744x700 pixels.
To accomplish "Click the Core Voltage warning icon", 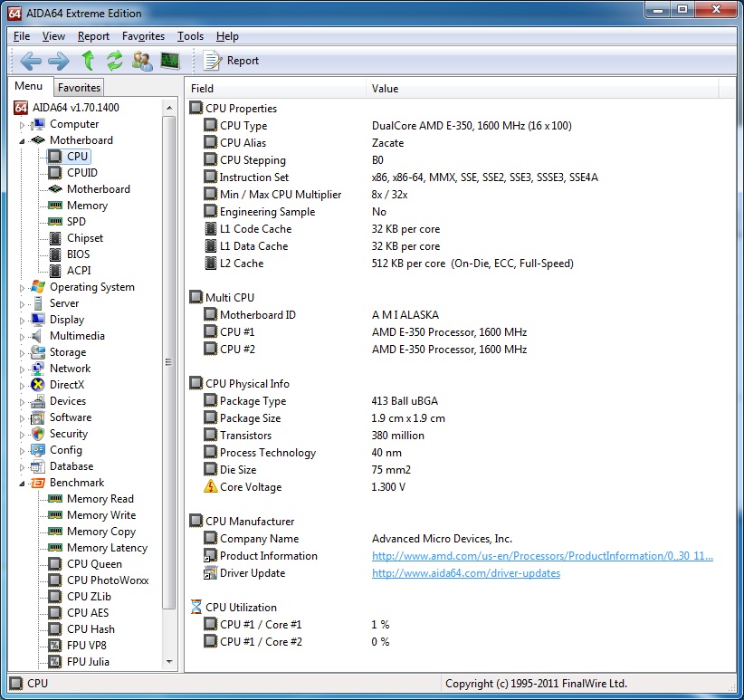I will point(210,486).
